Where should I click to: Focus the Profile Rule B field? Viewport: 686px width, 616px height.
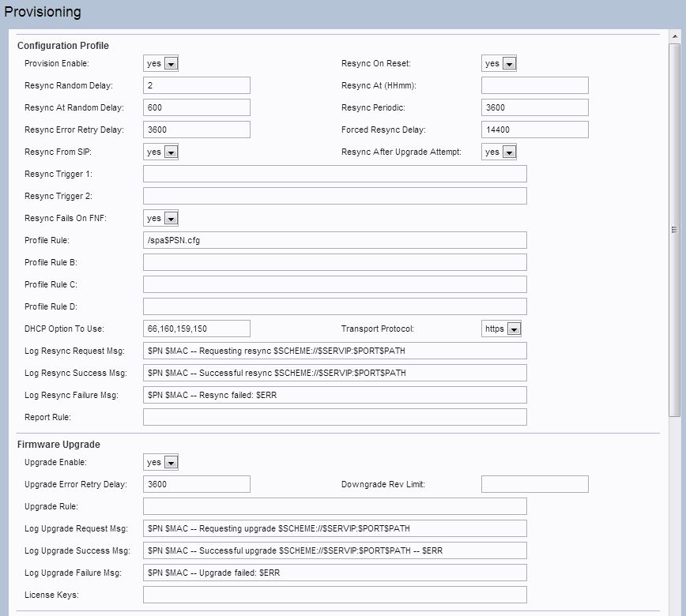coord(334,262)
